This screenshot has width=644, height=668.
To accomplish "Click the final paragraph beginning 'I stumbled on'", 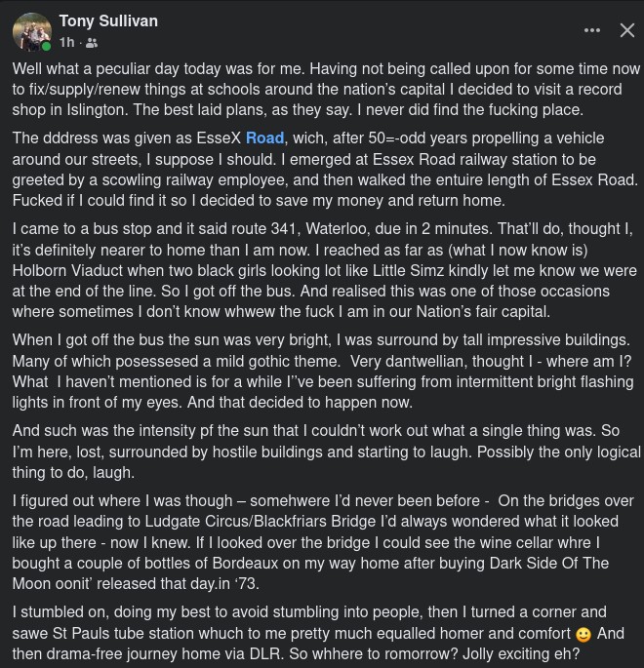I will [318, 633].
